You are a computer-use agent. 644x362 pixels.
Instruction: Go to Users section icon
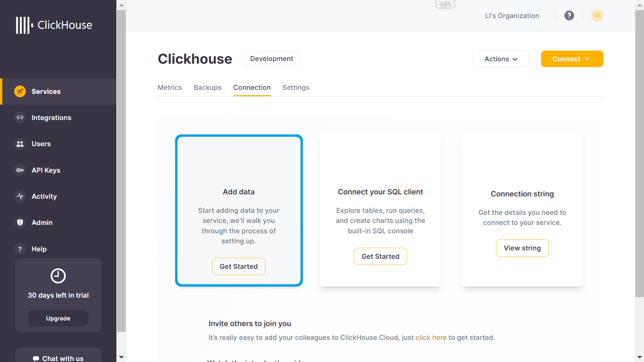(20, 144)
